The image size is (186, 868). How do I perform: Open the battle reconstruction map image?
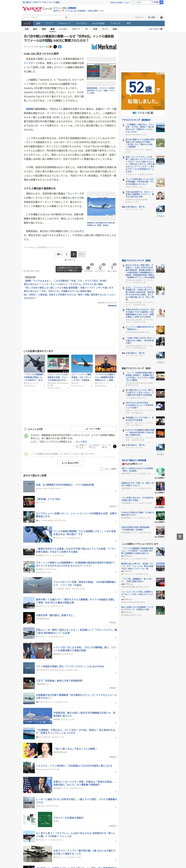tap(101, 71)
